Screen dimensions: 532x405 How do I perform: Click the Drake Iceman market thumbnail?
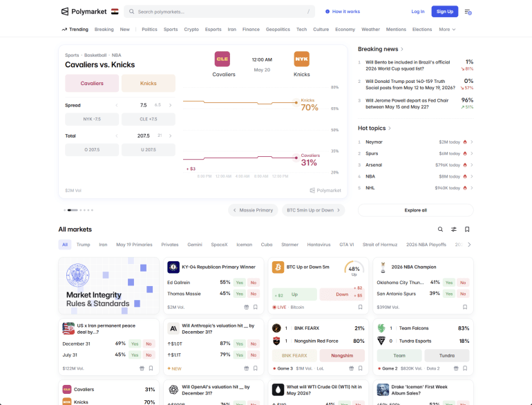pos(383,390)
